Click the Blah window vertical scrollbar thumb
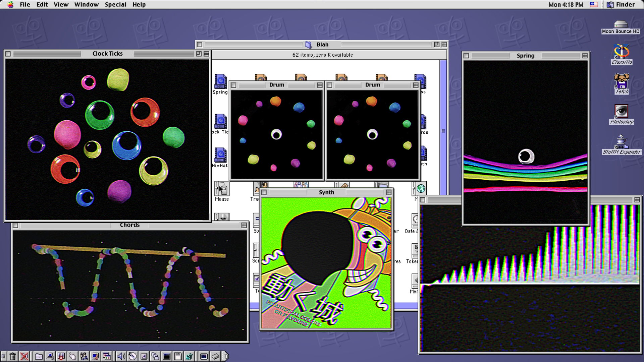The width and height of the screenshot is (644, 362). tap(443, 131)
